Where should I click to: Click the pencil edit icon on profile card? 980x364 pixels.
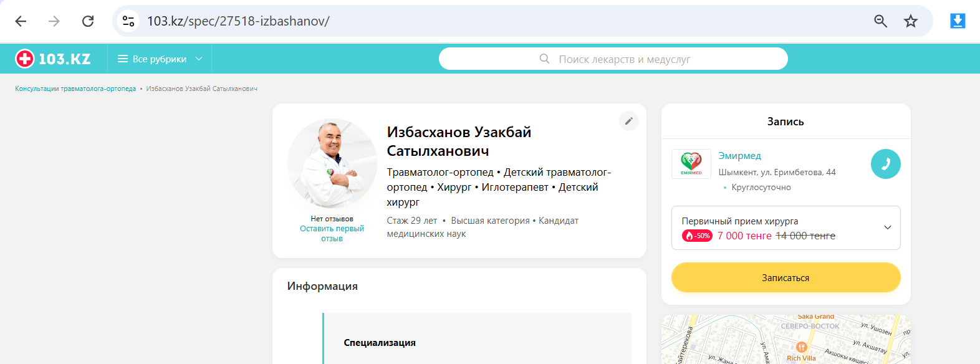pos(629,121)
